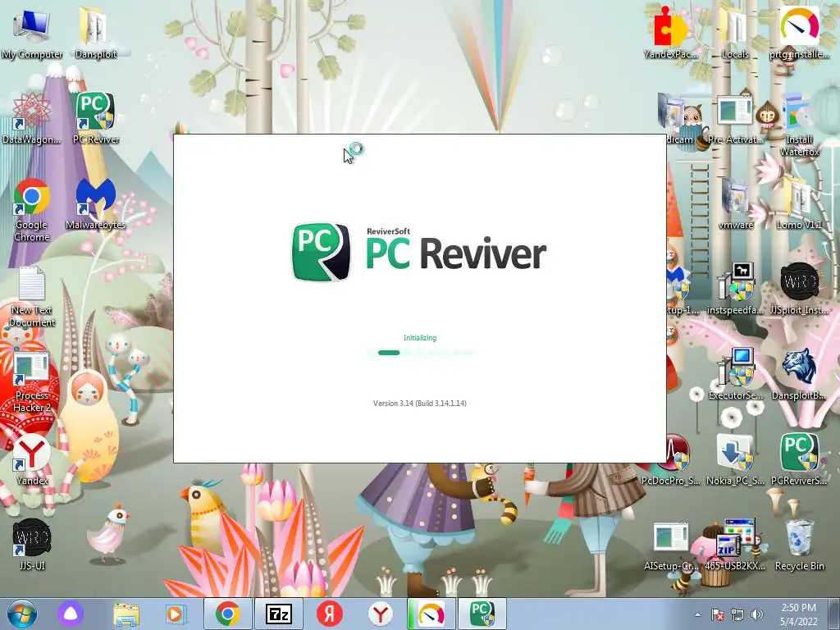Click the Initializing status text
Viewport: 840px width, 630px height.
click(419, 337)
